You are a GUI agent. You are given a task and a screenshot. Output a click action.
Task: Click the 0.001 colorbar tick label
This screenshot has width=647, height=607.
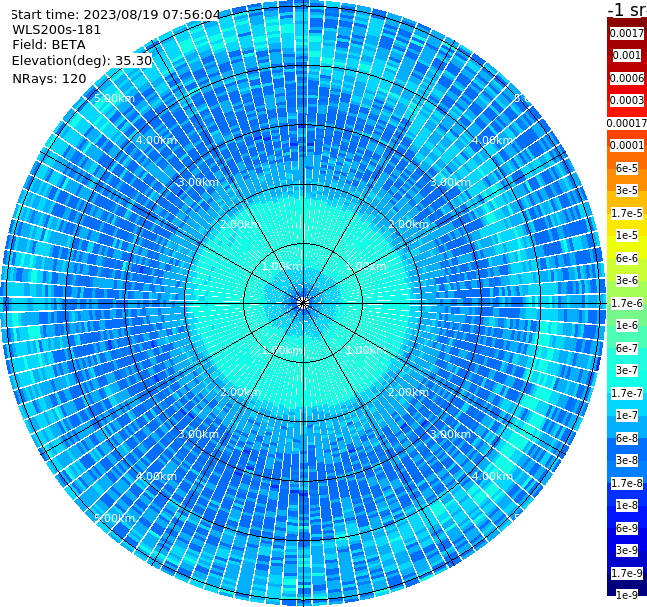tap(627, 55)
